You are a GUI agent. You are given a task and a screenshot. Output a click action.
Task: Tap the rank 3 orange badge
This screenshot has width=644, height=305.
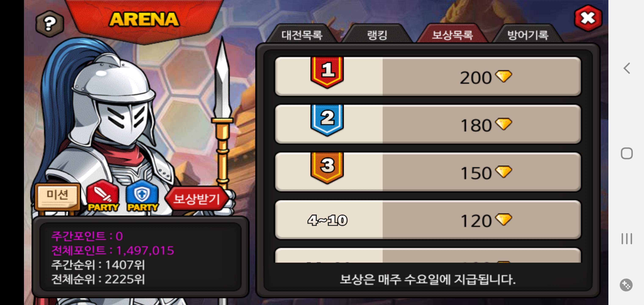pos(327,168)
